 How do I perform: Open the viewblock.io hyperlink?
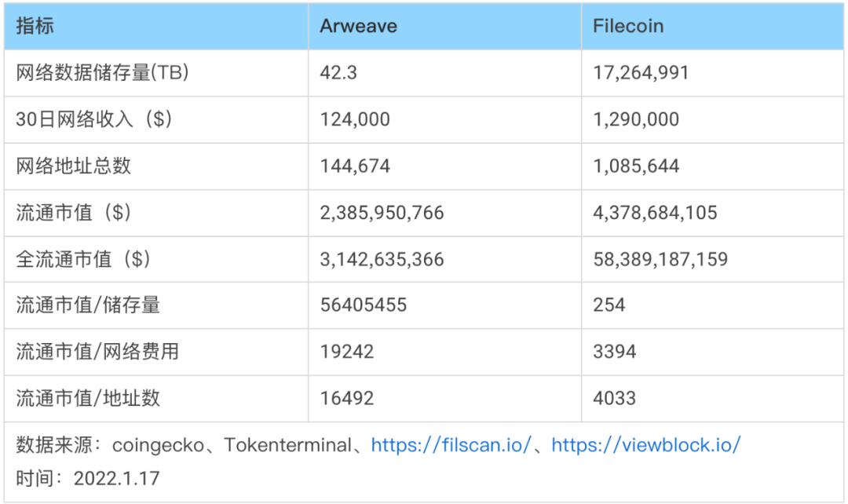click(x=645, y=445)
